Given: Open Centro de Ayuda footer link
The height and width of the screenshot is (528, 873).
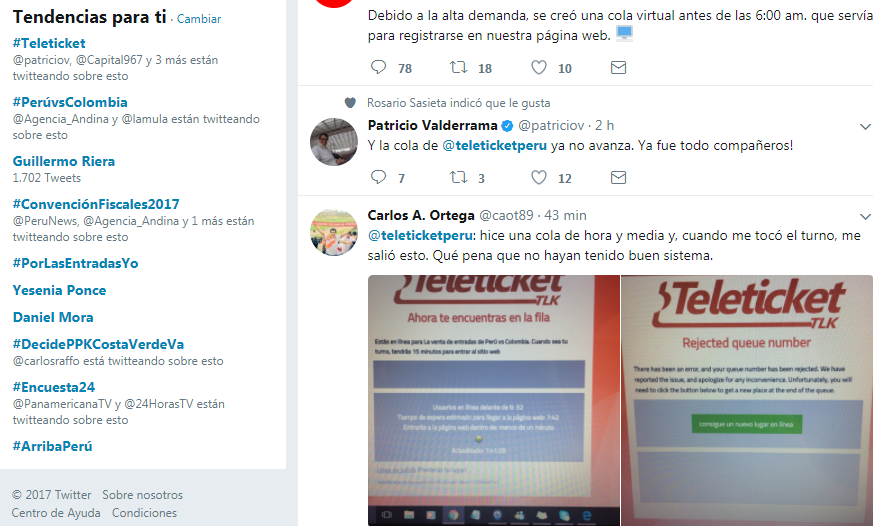Looking at the screenshot, I should [x=56, y=513].
